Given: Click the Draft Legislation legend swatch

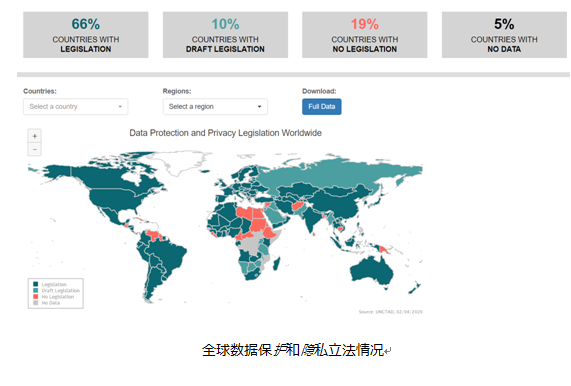Looking at the screenshot, I should point(36,291).
